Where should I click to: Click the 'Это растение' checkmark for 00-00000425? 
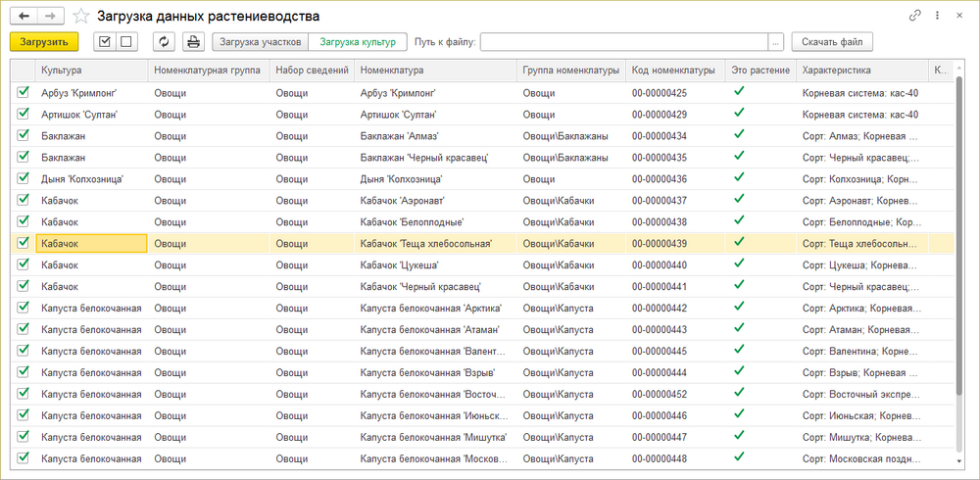click(739, 91)
